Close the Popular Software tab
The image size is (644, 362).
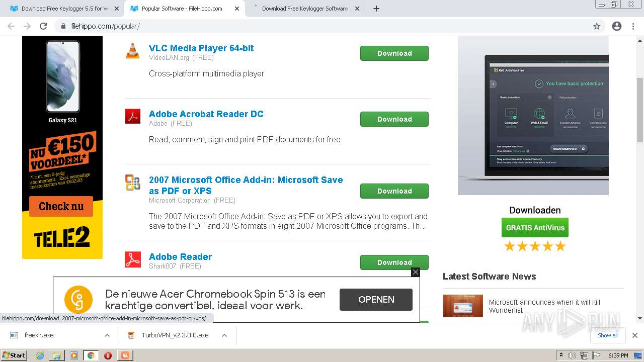point(237,9)
